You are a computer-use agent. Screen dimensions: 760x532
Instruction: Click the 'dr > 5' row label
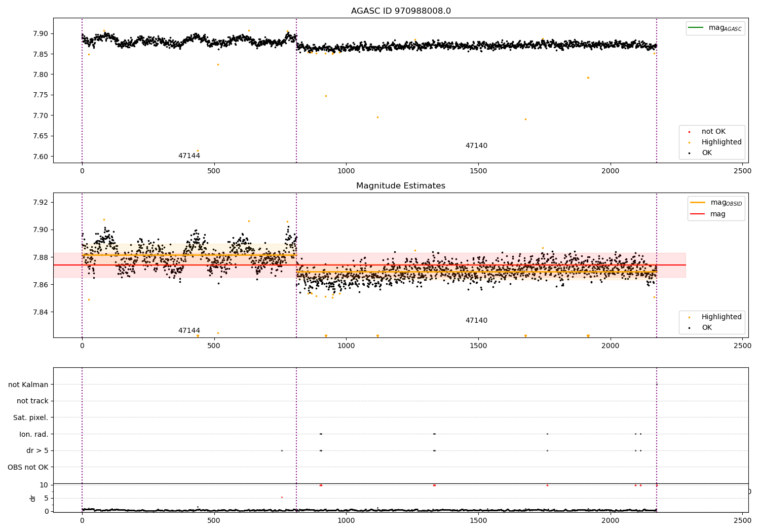(37, 451)
